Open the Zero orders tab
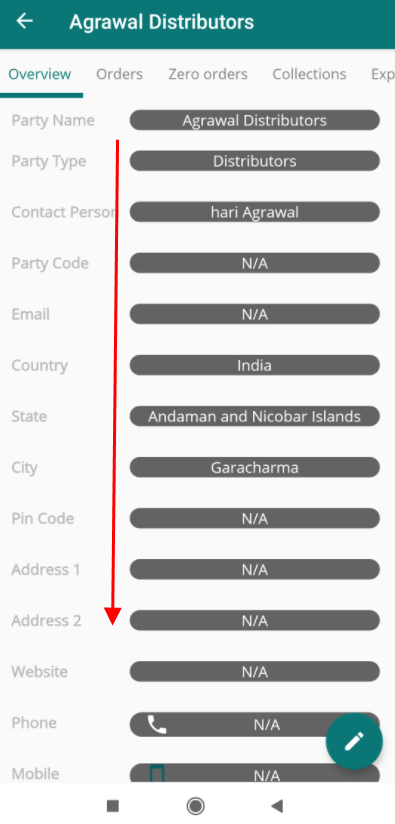 (x=208, y=74)
